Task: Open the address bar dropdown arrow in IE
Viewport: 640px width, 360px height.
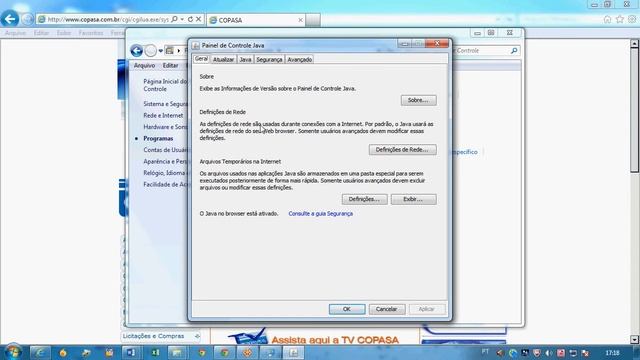Action: (182, 19)
